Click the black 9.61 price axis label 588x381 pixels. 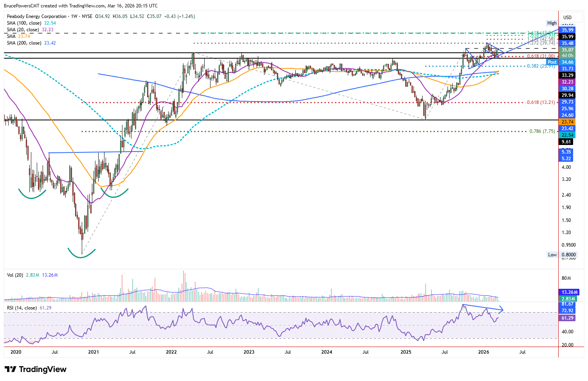point(566,142)
